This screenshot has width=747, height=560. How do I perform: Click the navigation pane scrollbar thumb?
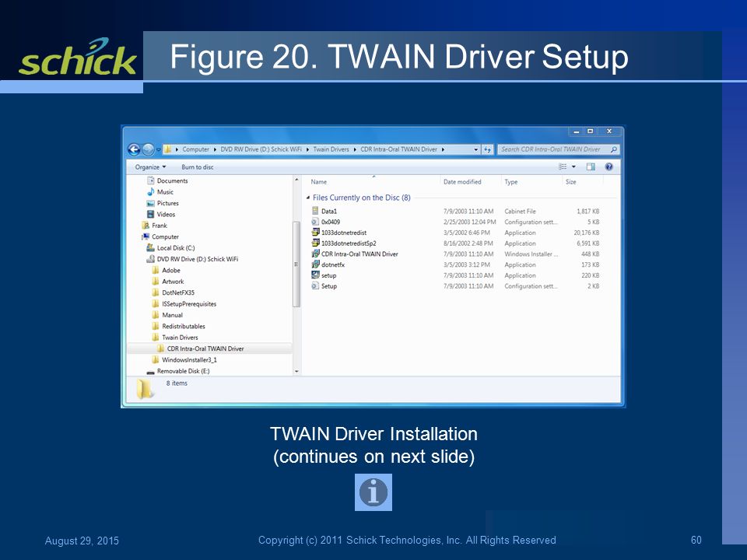coord(296,264)
